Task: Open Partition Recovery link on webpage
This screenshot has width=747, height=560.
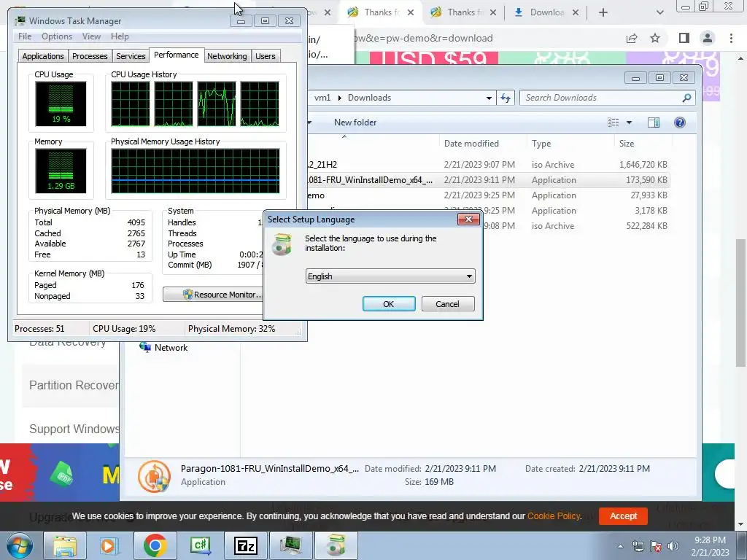Action: click(x=74, y=385)
